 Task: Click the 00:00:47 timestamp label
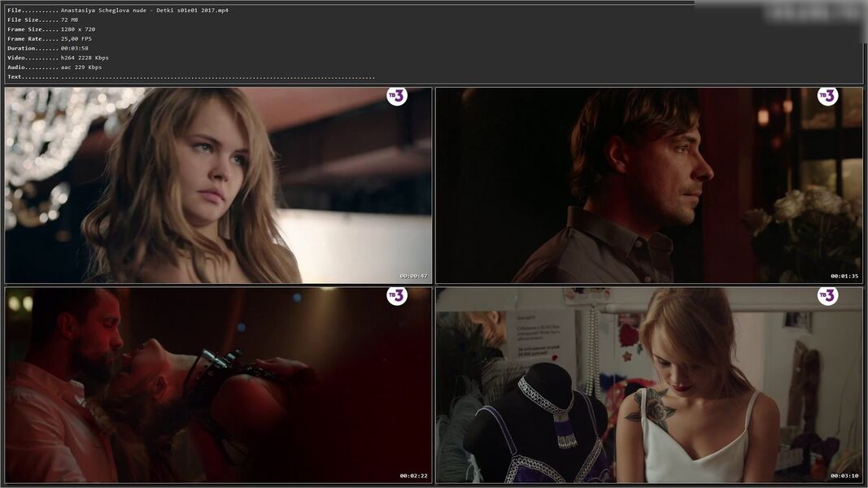[413, 276]
